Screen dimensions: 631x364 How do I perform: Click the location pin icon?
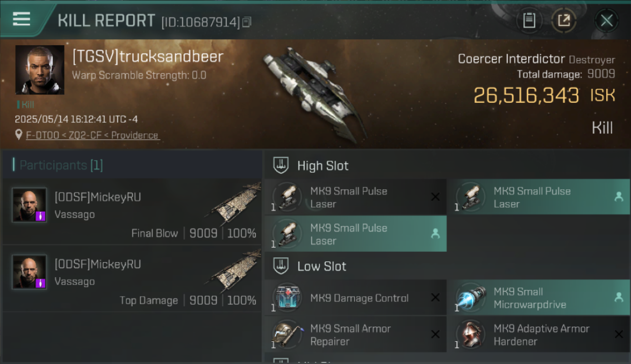tap(19, 135)
